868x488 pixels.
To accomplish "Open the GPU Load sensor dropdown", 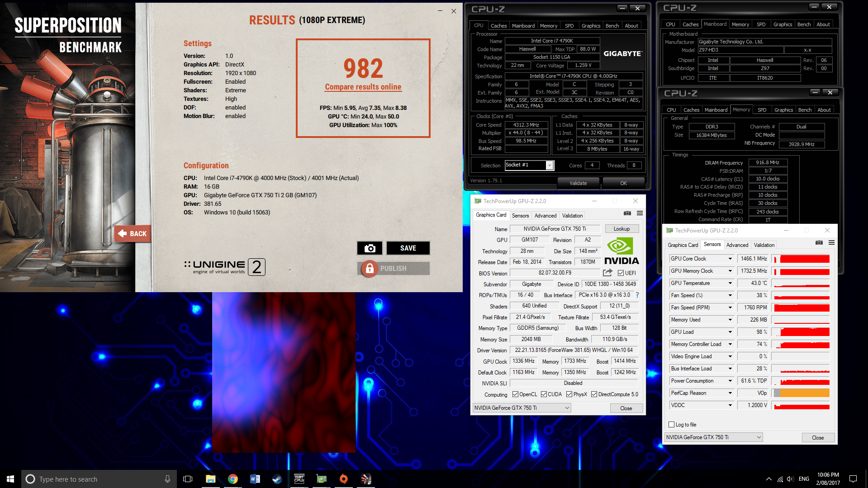I will point(730,332).
